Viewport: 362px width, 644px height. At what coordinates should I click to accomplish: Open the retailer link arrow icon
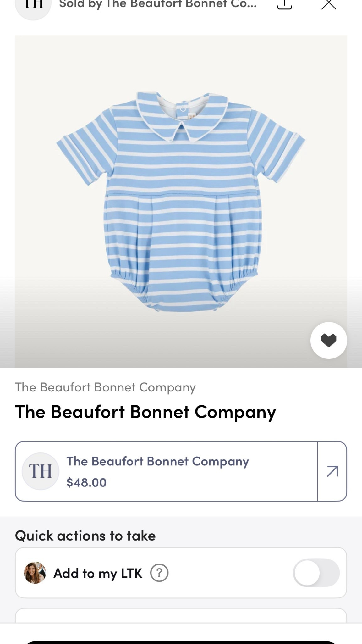[332, 471]
